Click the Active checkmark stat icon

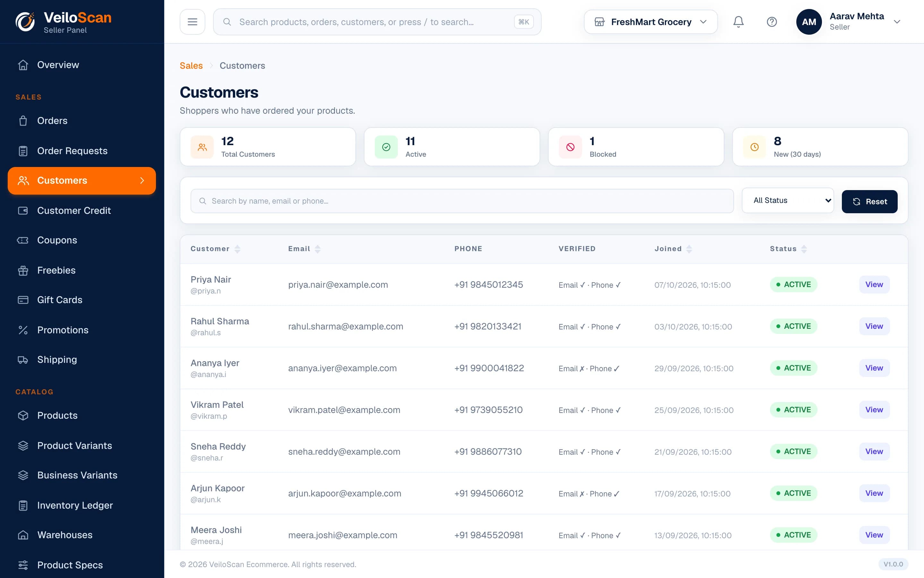click(386, 147)
